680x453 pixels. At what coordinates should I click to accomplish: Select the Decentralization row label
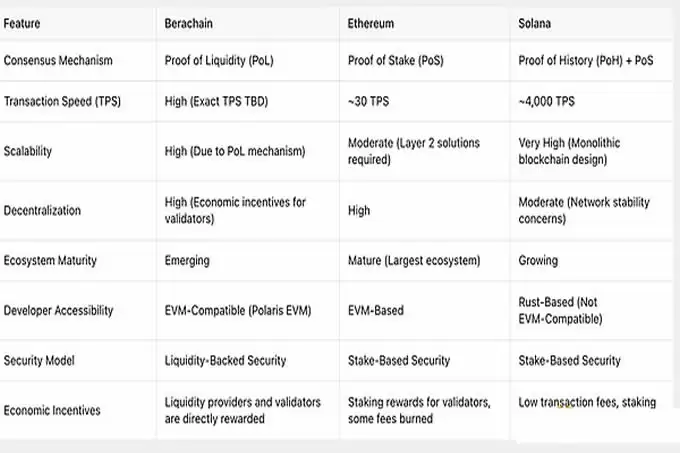pos(42,210)
